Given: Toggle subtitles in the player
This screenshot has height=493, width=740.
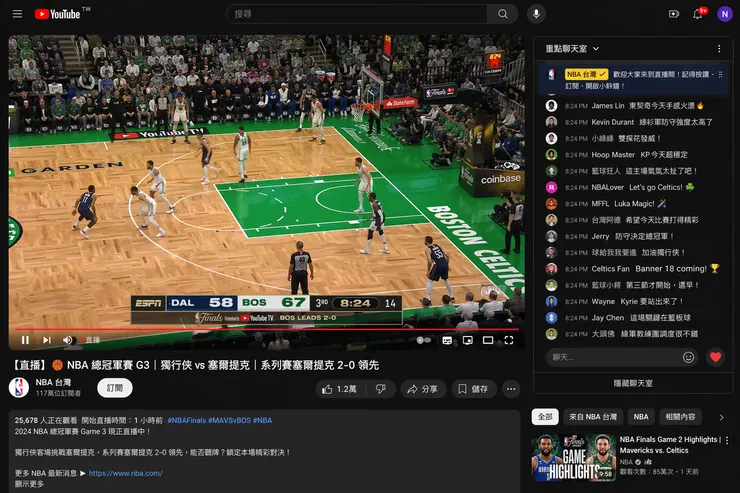Looking at the screenshot, I should point(447,340).
